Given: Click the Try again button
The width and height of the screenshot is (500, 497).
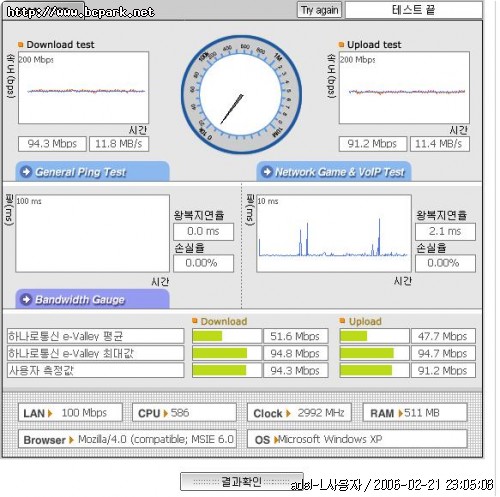Looking at the screenshot, I should coord(319,10).
